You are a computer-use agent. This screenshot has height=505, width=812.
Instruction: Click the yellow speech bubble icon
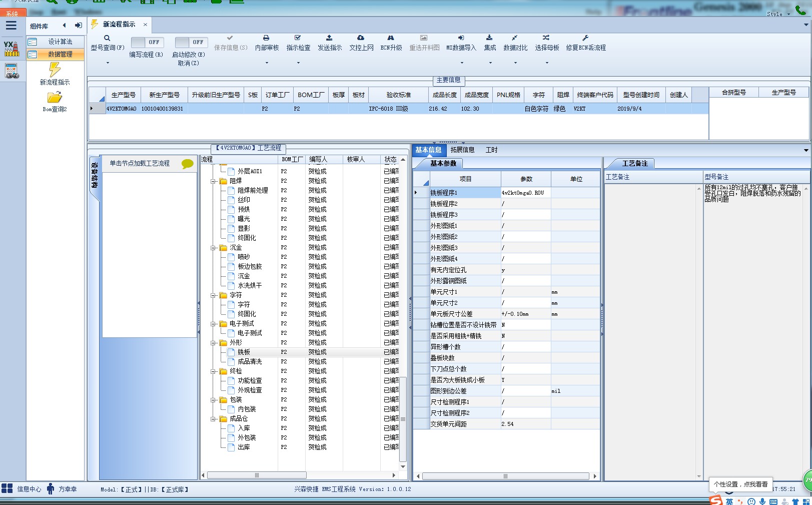[x=188, y=164]
